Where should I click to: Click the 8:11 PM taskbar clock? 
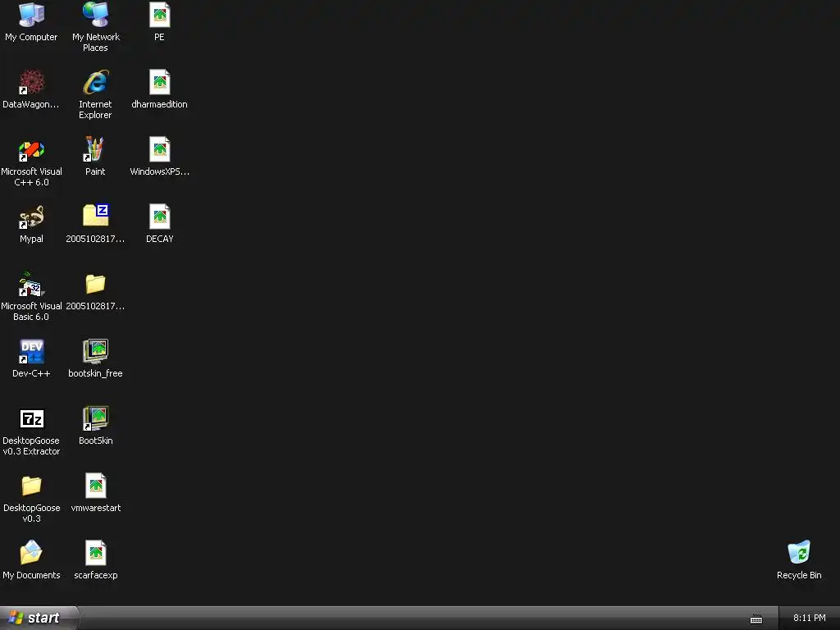810,619
